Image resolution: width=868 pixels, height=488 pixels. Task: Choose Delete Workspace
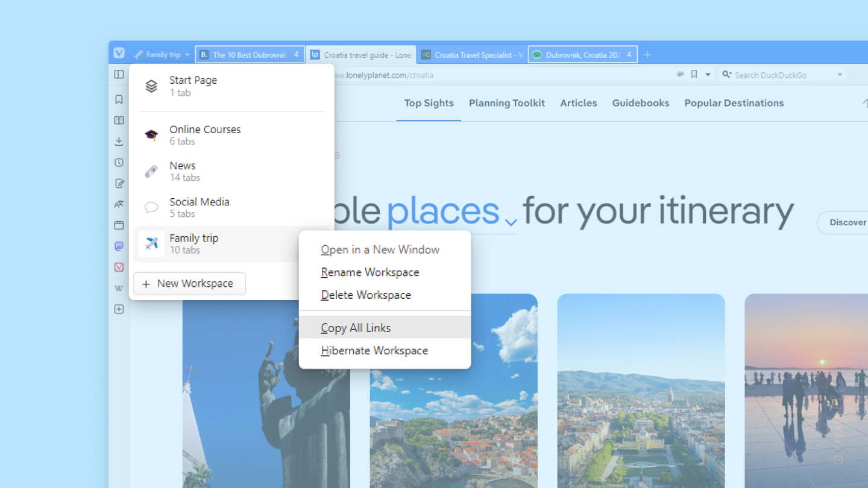pyautogui.click(x=385, y=295)
